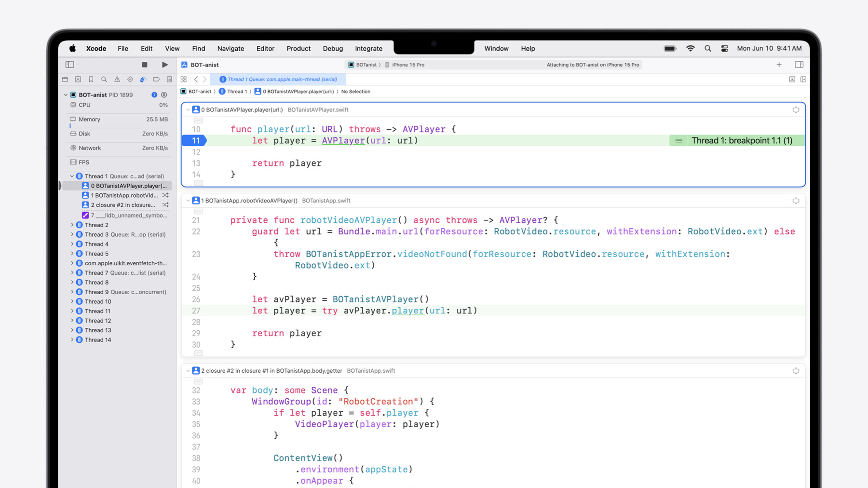Open the Integrate menu
The height and width of the screenshot is (488, 868).
(x=368, y=49)
